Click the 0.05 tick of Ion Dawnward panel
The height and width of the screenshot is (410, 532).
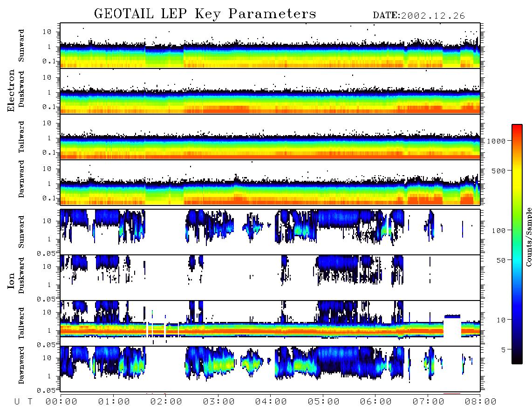point(46,390)
